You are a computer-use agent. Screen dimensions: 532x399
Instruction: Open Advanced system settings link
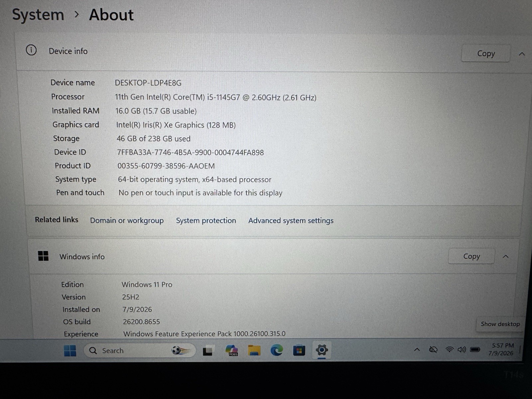[291, 220]
